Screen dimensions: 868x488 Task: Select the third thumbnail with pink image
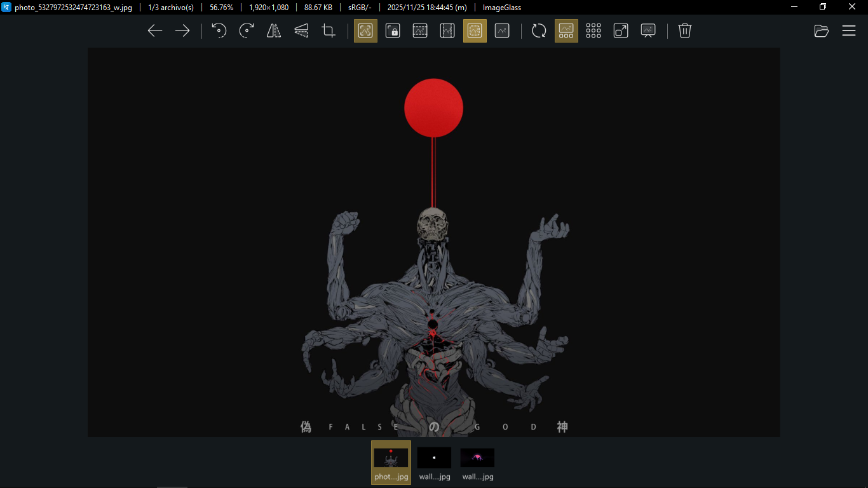[477, 462]
